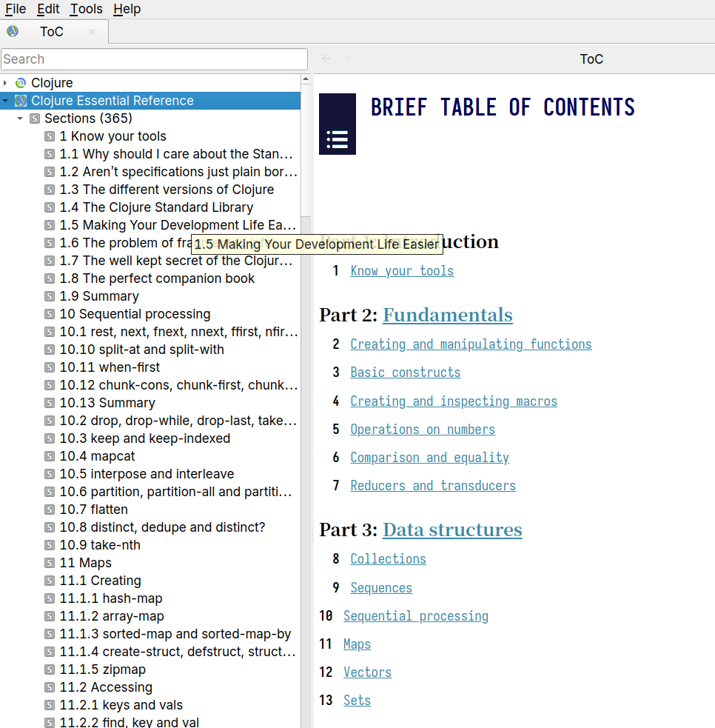Select '1.7 The well kept secret of the Clojur...' row
715x728 pixels.
click(150, 261)
